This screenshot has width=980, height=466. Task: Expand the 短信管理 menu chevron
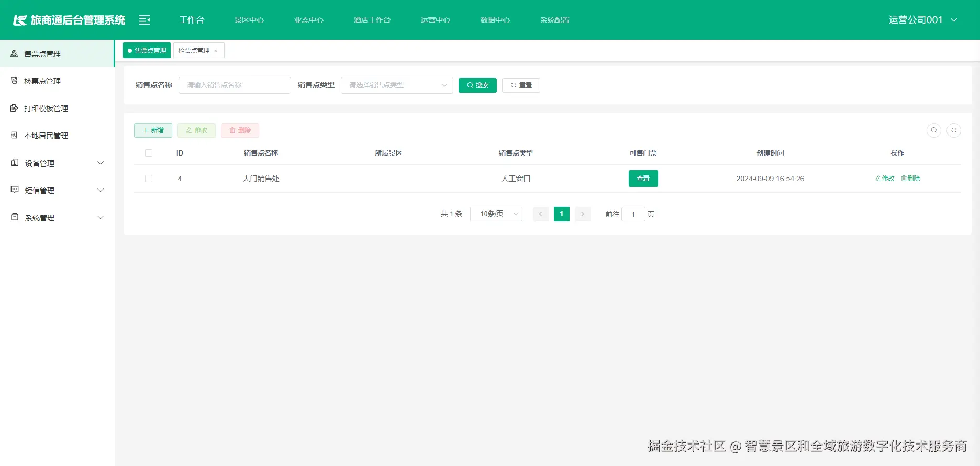(x=101, y=190)
